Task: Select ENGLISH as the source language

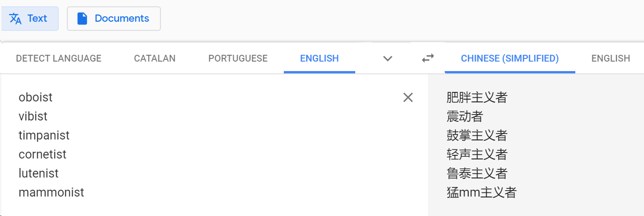Action: point(319,58)
